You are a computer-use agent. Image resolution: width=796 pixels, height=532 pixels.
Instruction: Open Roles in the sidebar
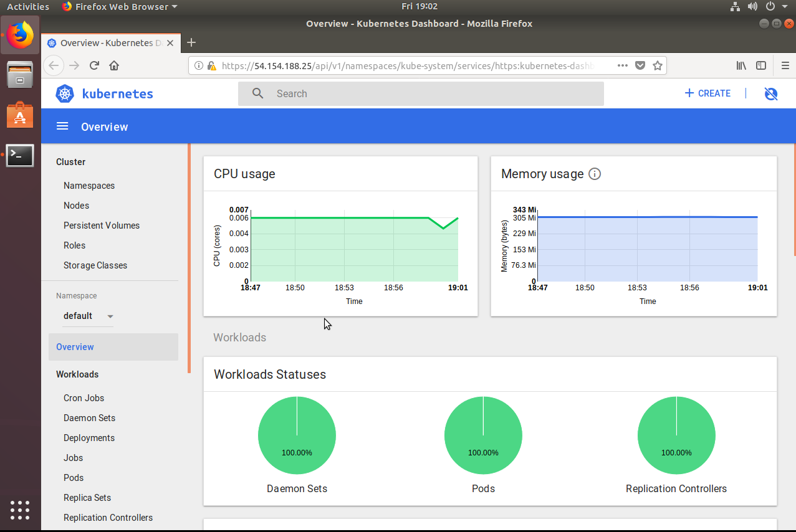(74, 245)
